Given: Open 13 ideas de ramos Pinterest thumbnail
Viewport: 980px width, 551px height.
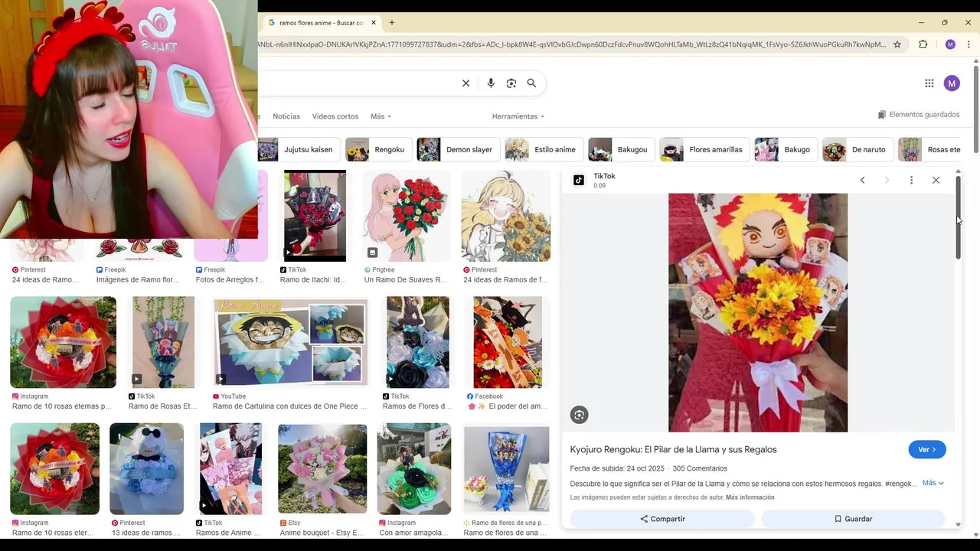Looking at the screenshot, I should [x=146, y=468].
